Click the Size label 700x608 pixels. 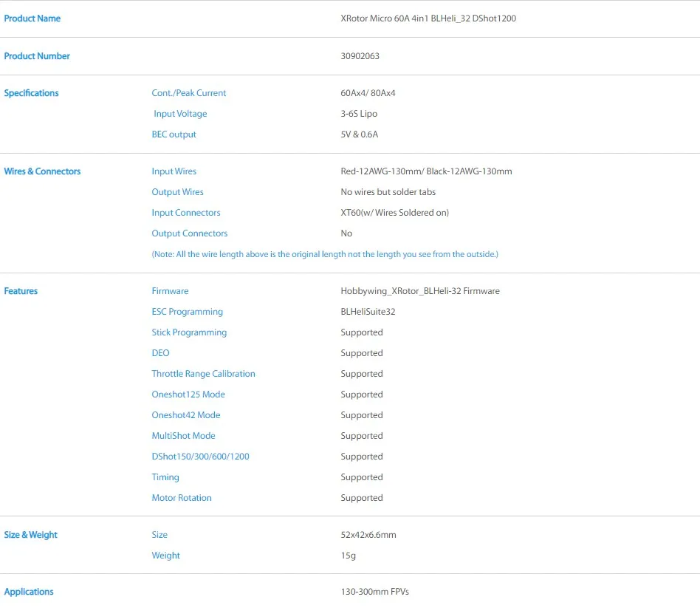[x=159, y=535]
